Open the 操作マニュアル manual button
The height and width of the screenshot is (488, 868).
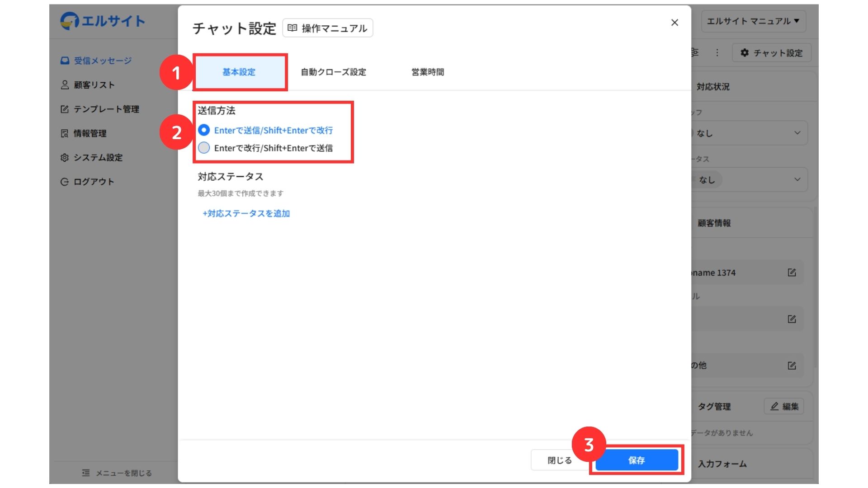pyautogui.click(x=328, y=28)
